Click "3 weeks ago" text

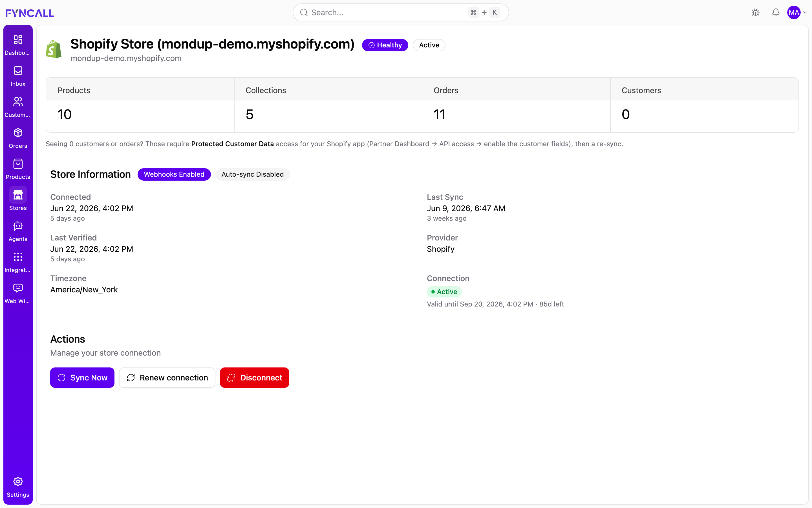click(x=446, y=218)
